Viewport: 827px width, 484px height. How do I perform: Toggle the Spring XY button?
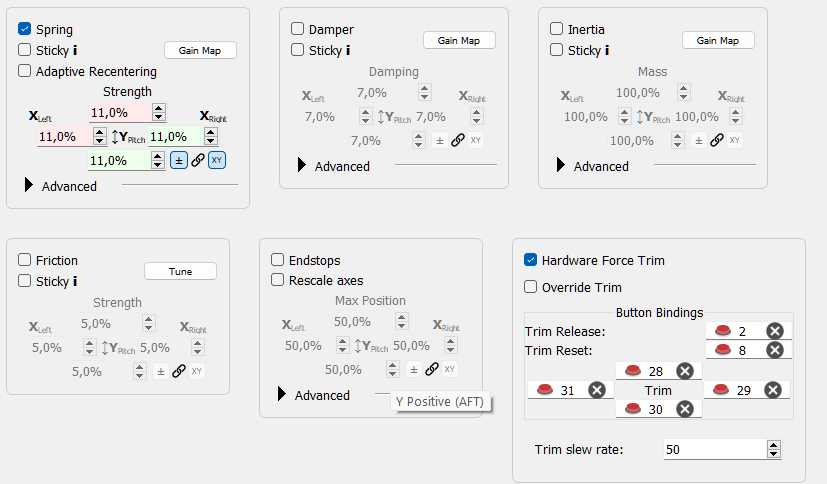pos(217,160)
